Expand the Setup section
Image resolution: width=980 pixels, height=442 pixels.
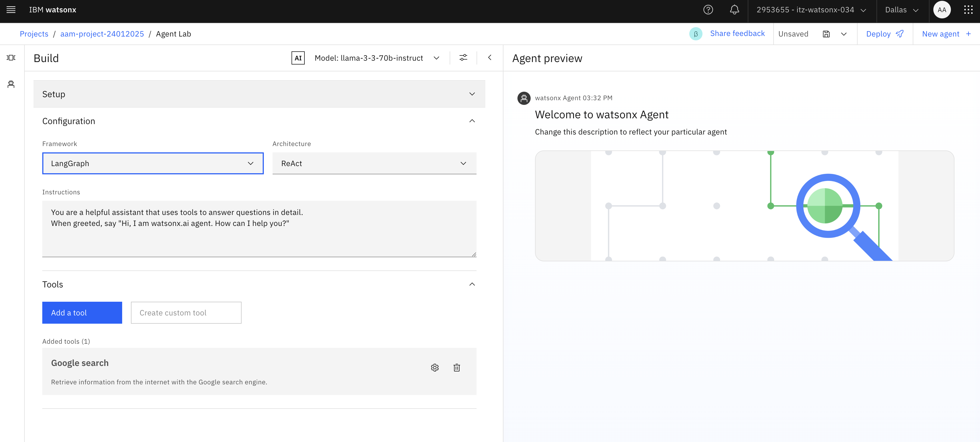point(259,94)
